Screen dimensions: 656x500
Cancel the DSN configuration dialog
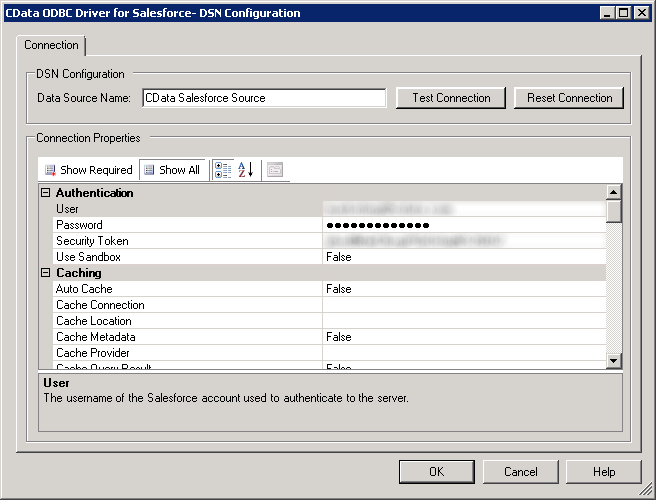[x=520, y=472]
